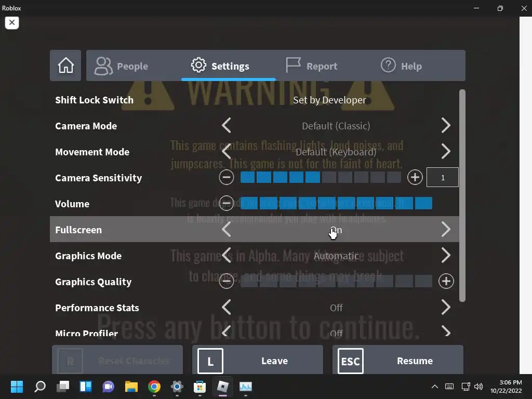Lower Volume with the minus button
This screenshot has height=399, width=532.
click(227, 203)
